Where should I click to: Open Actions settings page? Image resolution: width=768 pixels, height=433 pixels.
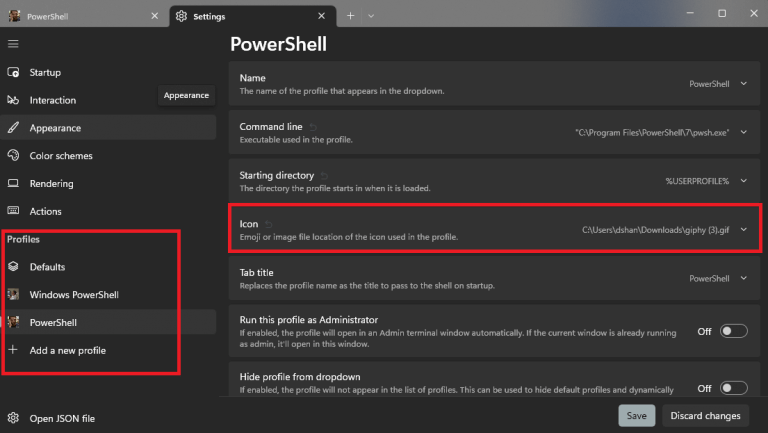(x=108, y=211)
